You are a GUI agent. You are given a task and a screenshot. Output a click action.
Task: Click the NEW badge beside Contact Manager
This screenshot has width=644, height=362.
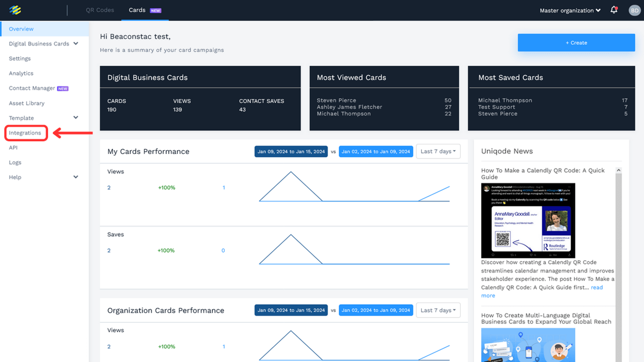click(63, 89)
